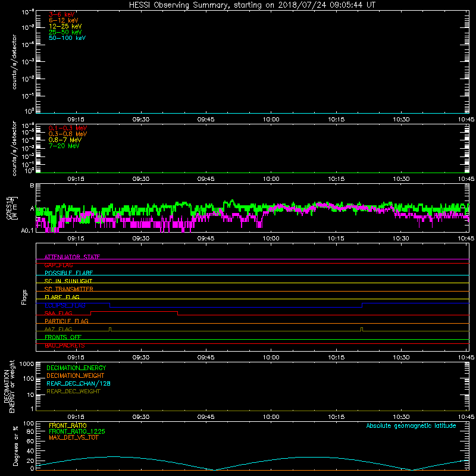This screenshot has height=476, width=476.
Task: Click the BAD_PACKETS flag label
Action: [x=65, y=345]
